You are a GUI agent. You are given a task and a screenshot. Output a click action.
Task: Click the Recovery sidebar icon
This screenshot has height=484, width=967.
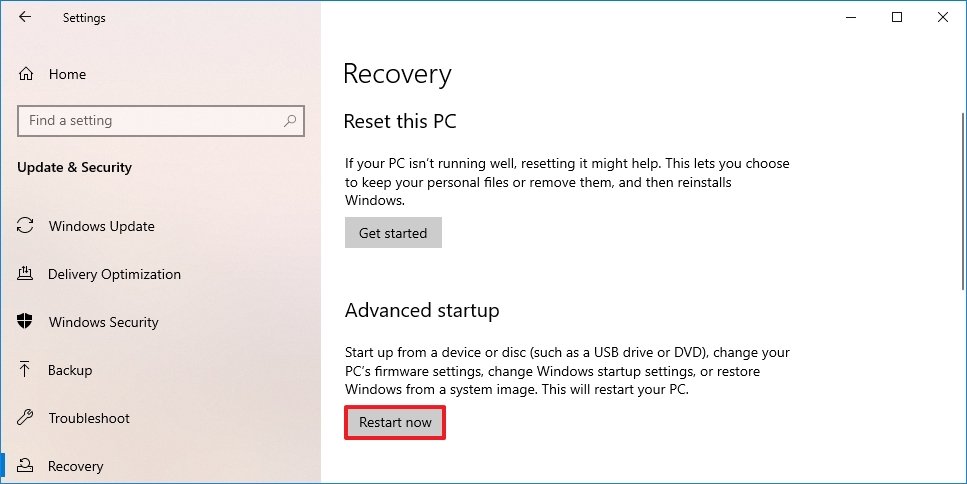[x=25, y=465]
